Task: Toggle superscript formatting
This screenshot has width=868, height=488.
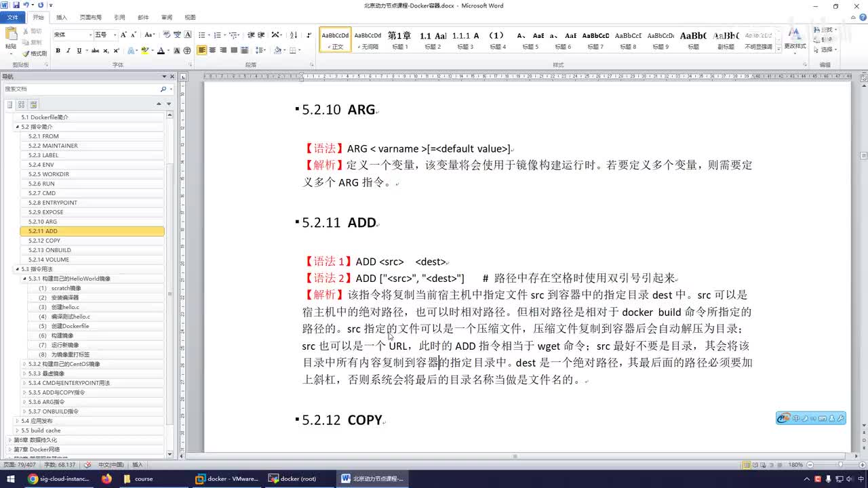Action: (x=115, y=51)
